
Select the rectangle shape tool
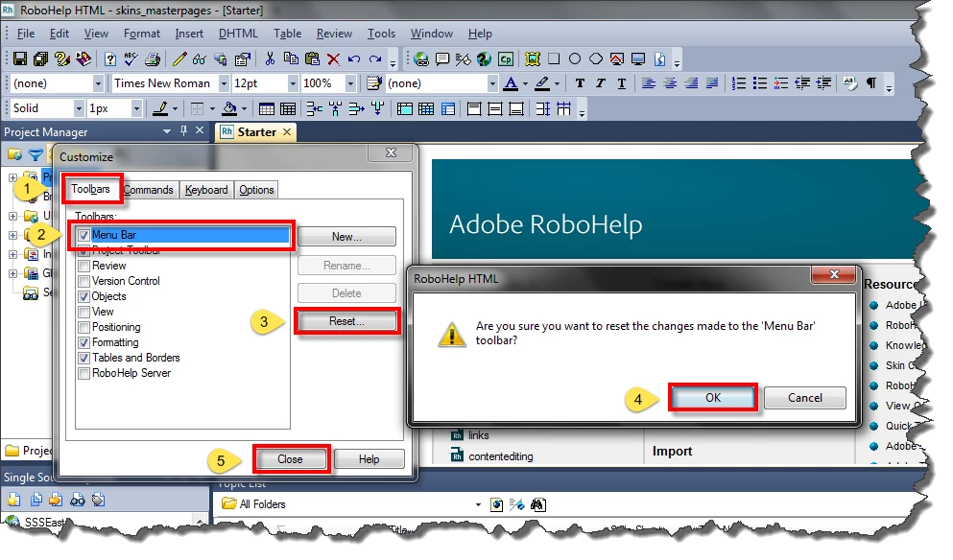coord(554,58)
